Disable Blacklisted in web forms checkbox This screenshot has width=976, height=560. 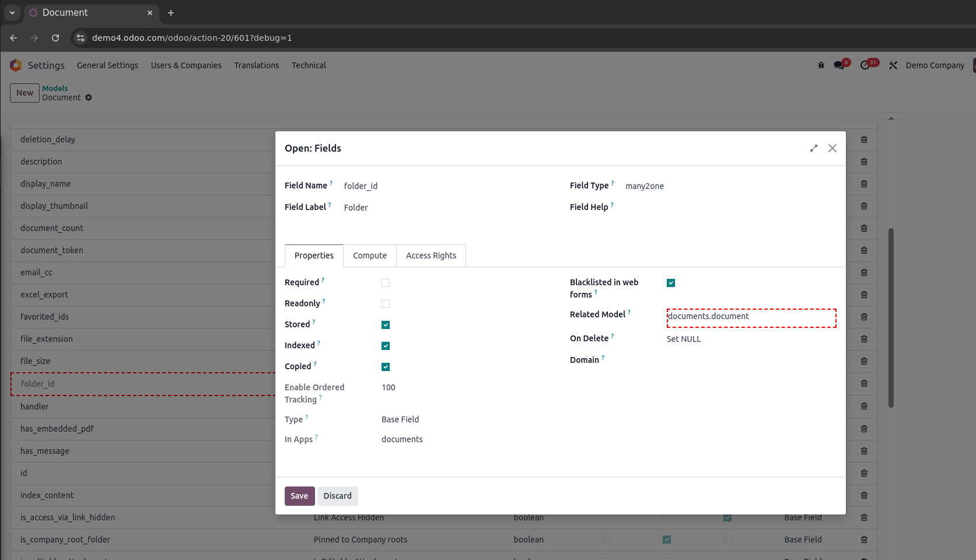[x=671, y=283]
